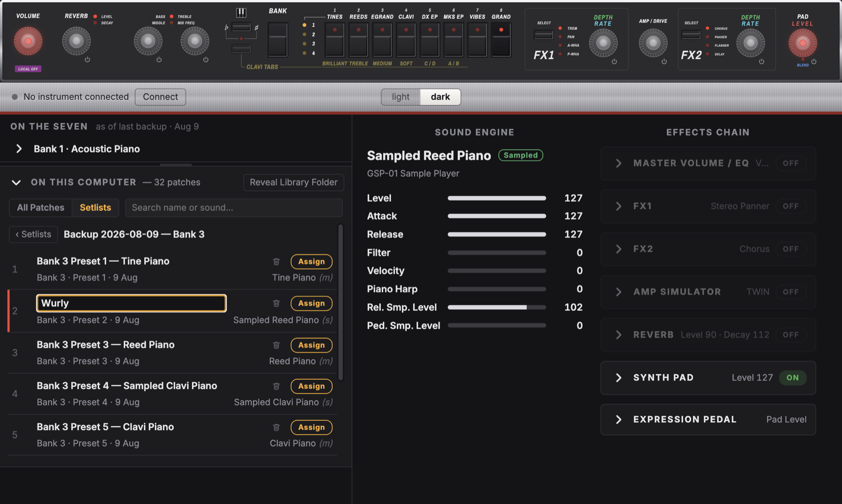Expand the Master Volume / EQ effect
This screenshot has height=504, width=842.
tap(618, 163)
